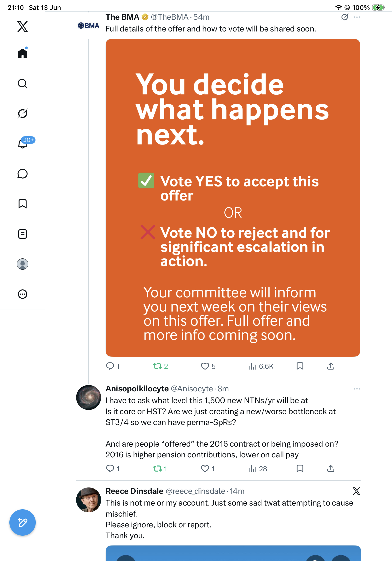The height and width of the screenshot is (561, 392).
Task: Open Bookmarks in the sidebar
Action: (x=23, y=204)
